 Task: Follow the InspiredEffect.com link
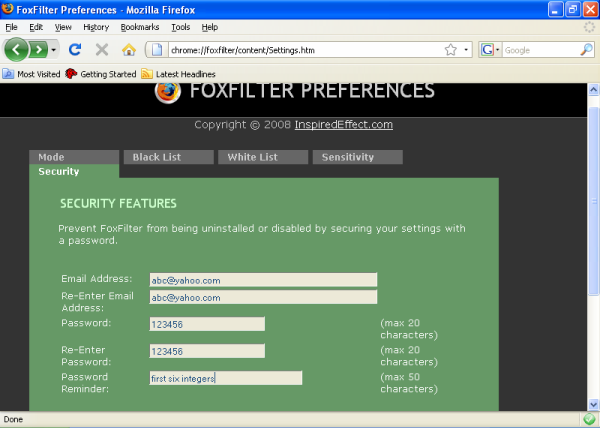[x=344, y=125]
